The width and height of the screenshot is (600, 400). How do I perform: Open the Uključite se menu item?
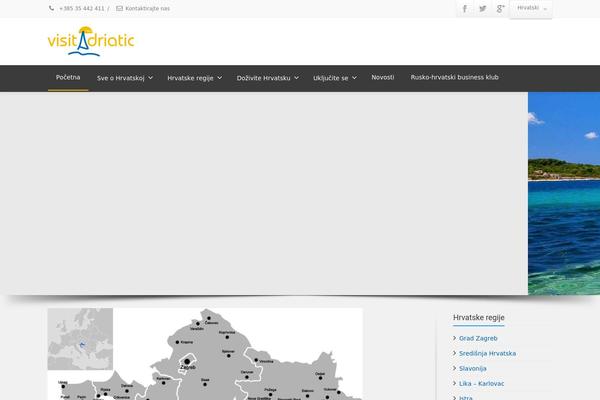(x=331, y=78)
